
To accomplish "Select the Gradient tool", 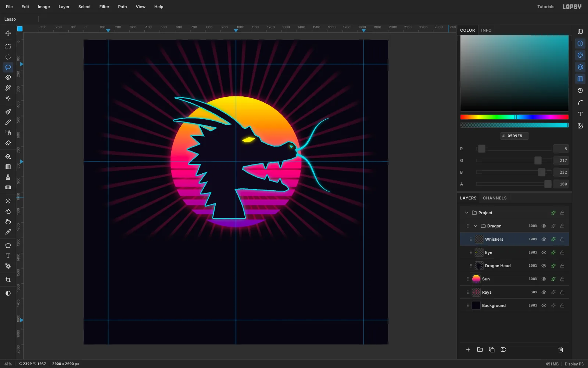I will point(8,167).
